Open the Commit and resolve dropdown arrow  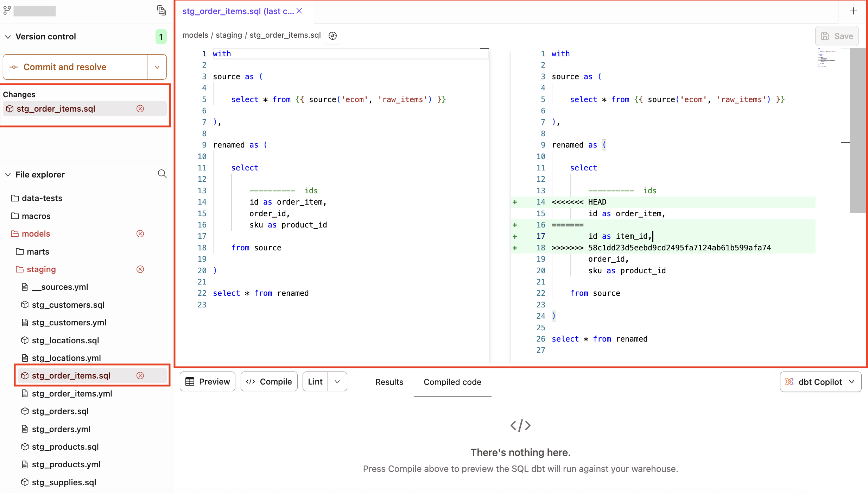pos(157,67)
